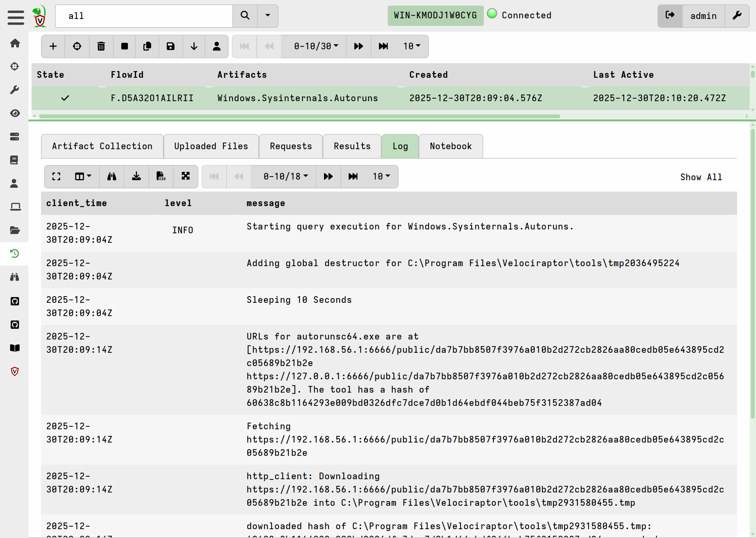Open the Notebook tab
756x538 pixels.
[x=451, y=146]
